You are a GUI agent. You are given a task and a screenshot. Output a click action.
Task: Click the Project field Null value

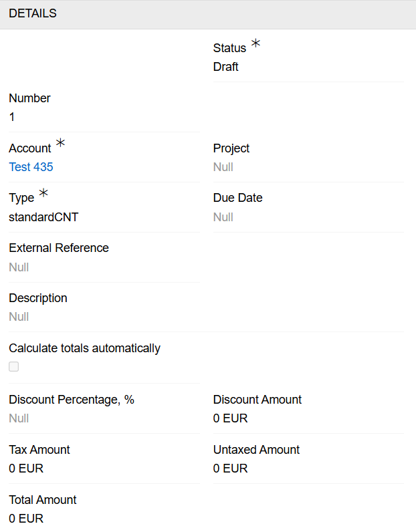click(223, 167)
